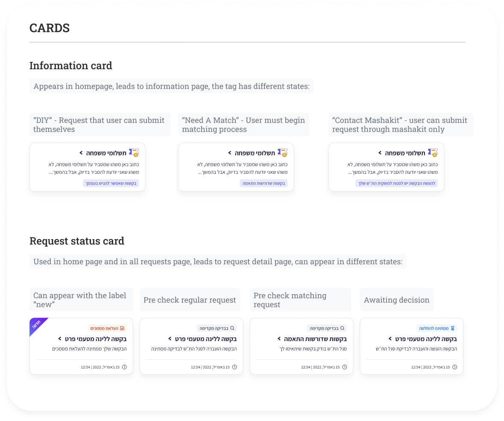The image size is (504, 421).
Task: Click the clock icon on the Awaiting decision card
Action: tap(455, 367)
